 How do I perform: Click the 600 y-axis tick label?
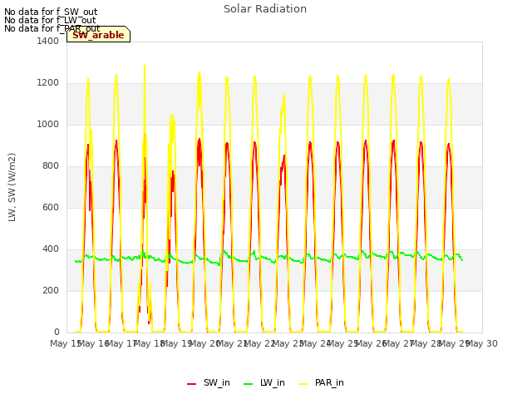(51, 207)
